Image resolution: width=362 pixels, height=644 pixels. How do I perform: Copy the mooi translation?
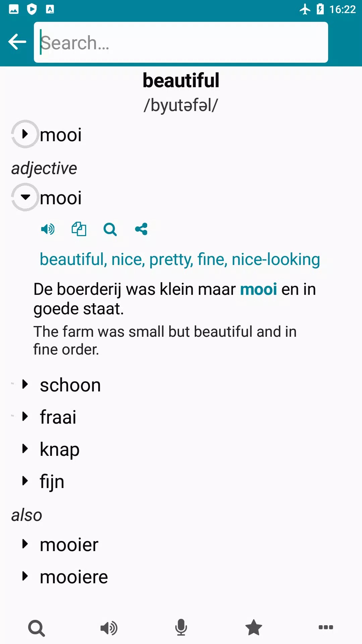tap(79, 229)
